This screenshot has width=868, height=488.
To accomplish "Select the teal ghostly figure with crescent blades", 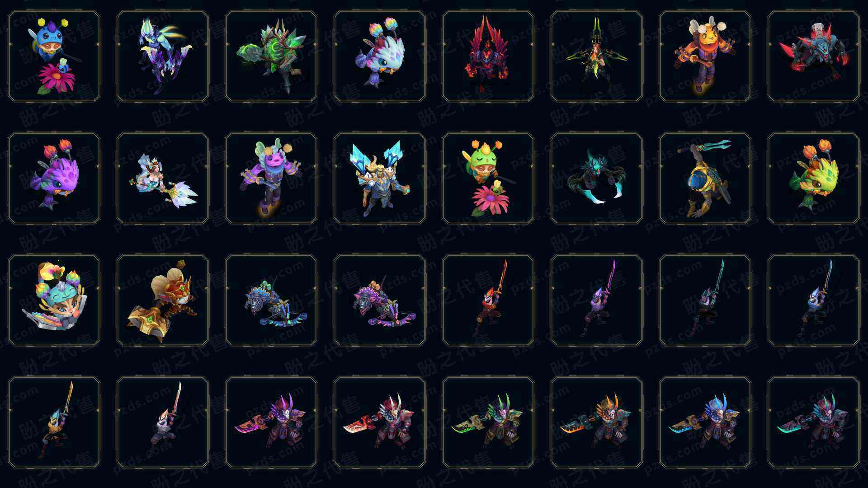I will pyautogui.click(x=597, y=178).
